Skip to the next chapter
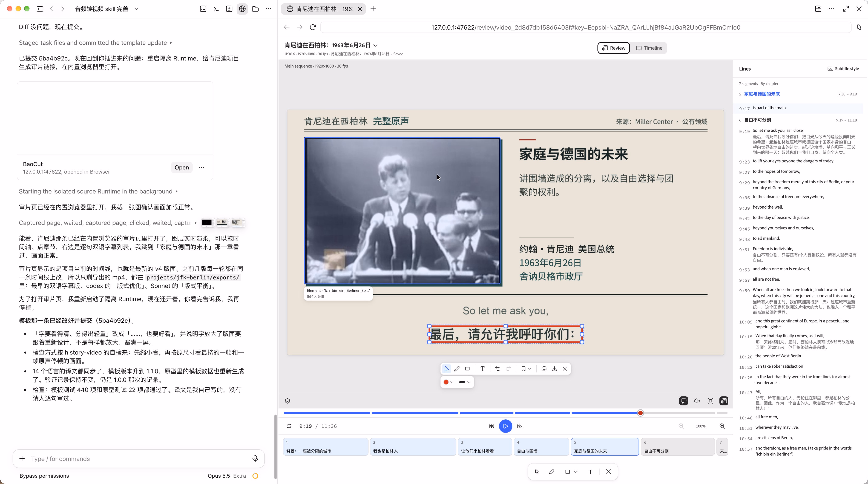 click(520, 426)
